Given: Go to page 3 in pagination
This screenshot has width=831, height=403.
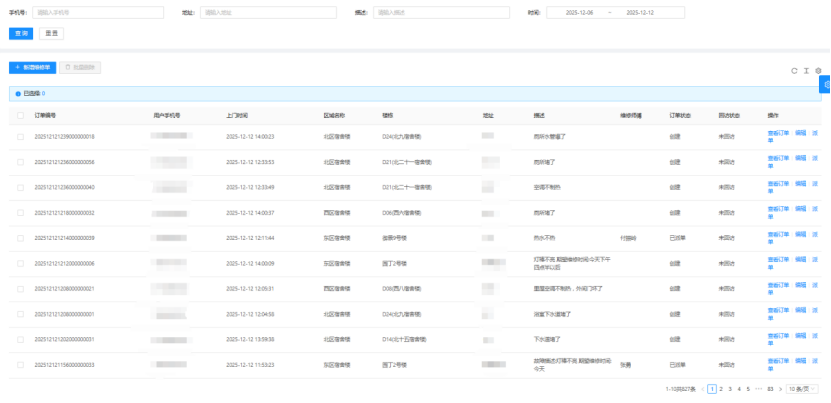Looking at the screenshot, I should pyautogui.click(x=730, y=388).
